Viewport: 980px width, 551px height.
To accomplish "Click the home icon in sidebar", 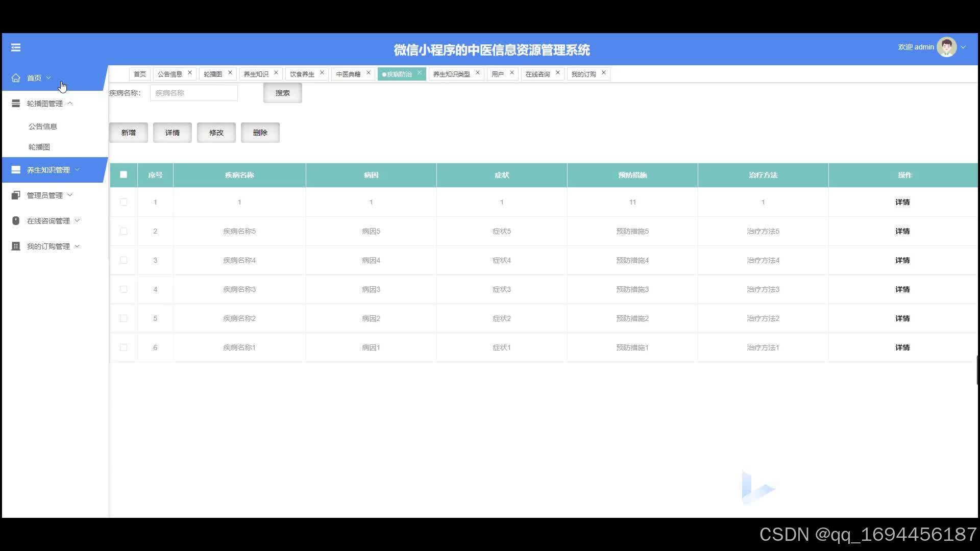I will (x=16, y=78).
